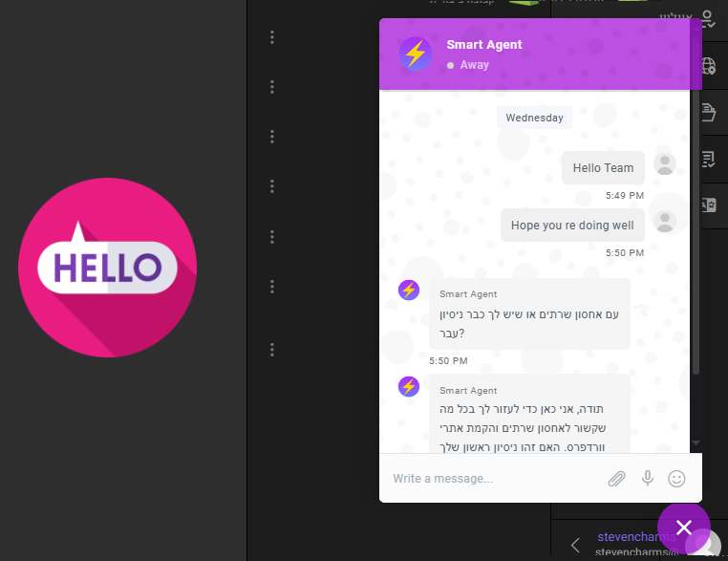Screen dimensions: 728x561
Task: Click the Hello Team message bubble
Action: (x=603, y=167)
